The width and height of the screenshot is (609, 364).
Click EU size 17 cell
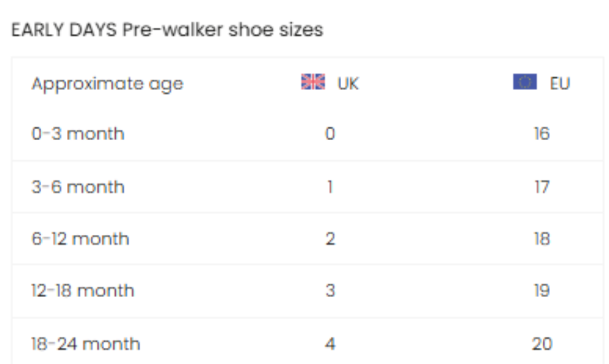541,187
